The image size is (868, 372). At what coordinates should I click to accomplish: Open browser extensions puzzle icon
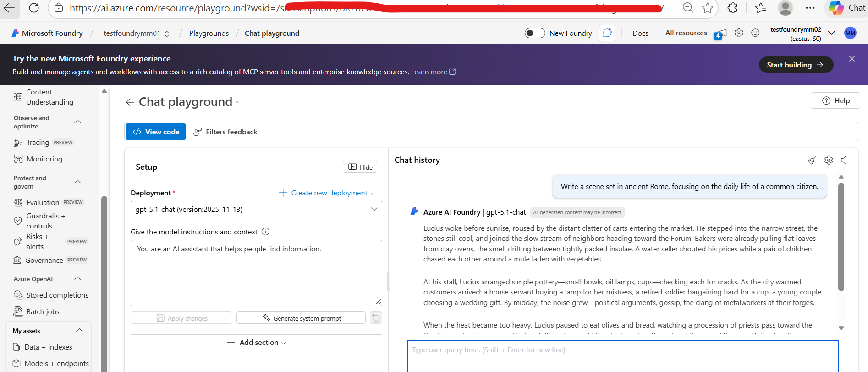click(733, 8)
